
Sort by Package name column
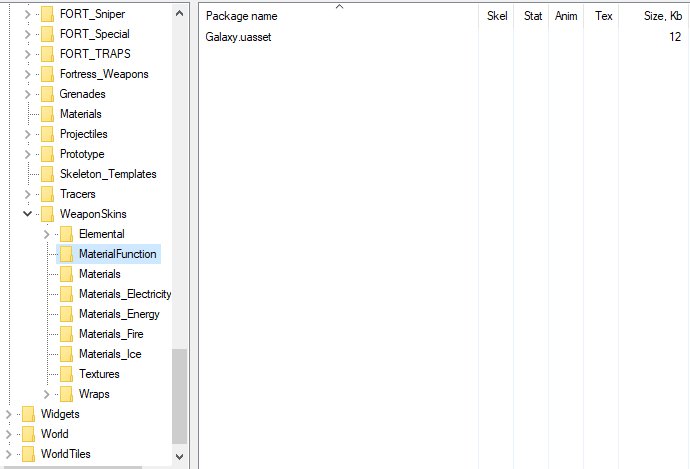(339, 16)
